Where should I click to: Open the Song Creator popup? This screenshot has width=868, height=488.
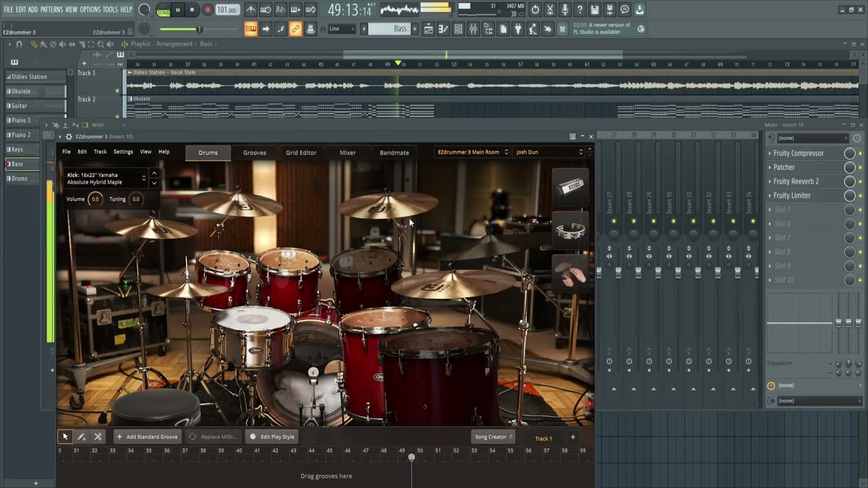(494, 436)
